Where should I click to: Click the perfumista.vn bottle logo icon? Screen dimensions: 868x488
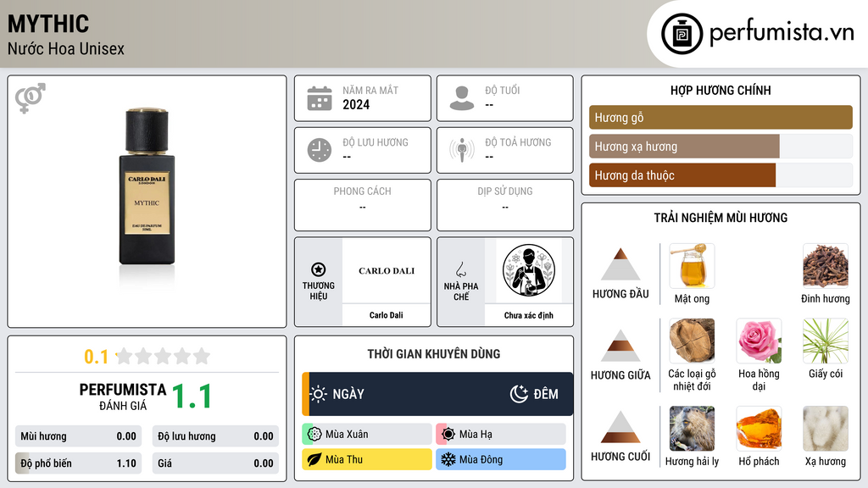pyautogui.click(x=682, y=34)
